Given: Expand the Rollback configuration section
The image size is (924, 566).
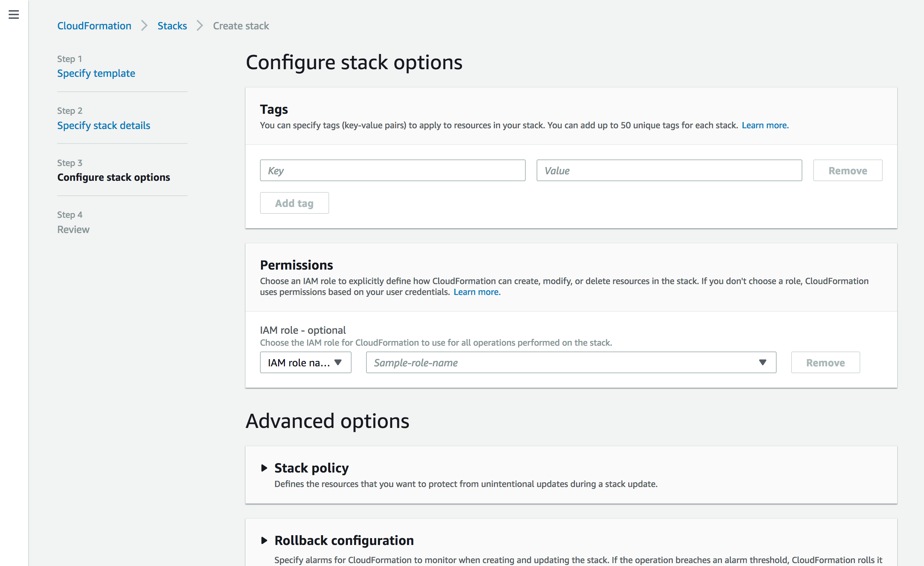Looking at the screenshot, I should [x=344, y=540].
